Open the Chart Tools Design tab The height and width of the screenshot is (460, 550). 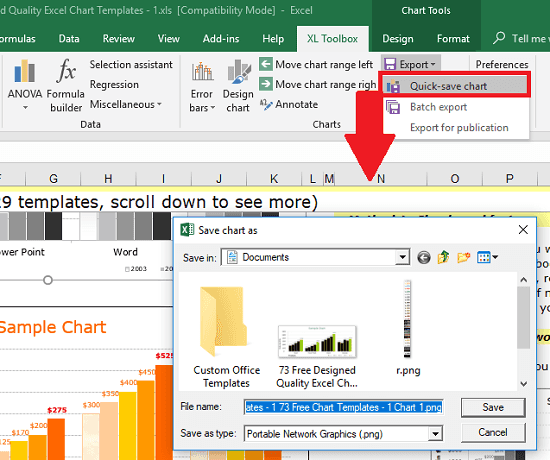click(x=398, y=39)
